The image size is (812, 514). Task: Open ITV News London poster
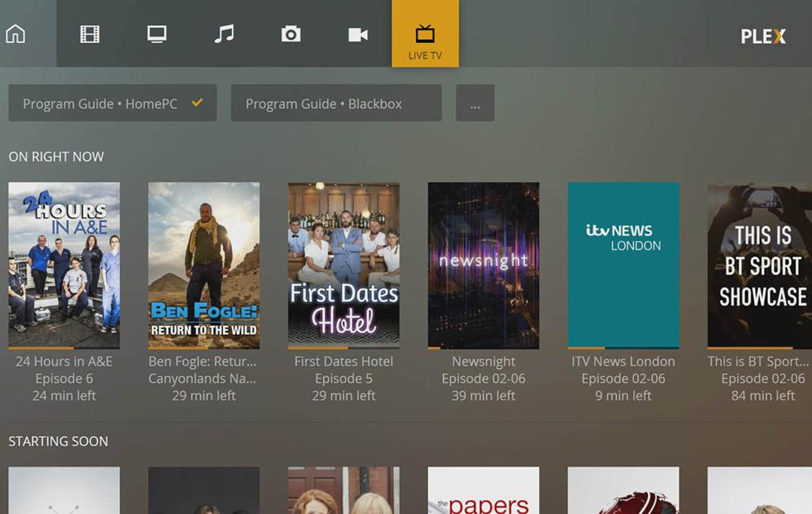click(x=623, y=264)
